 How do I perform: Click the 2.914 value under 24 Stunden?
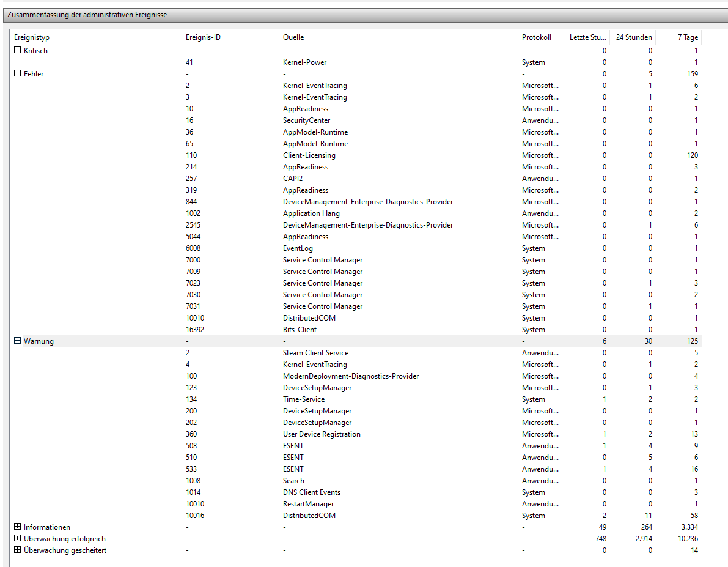coord(644,539)
